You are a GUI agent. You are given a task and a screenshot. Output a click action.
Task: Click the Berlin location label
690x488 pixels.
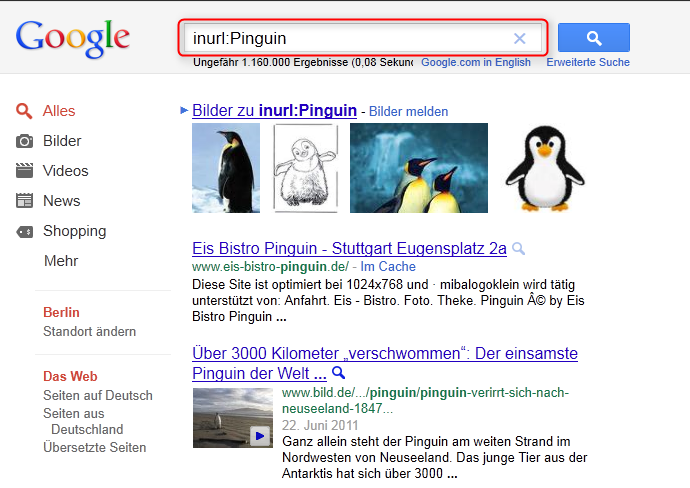coord(61,312)
